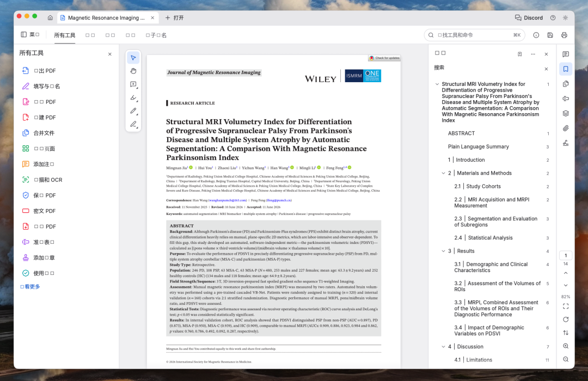Collapse the Structural MRI Volumetry Index bookmark
The height and width of the screenshot is (381, 588).
[437, 84]
